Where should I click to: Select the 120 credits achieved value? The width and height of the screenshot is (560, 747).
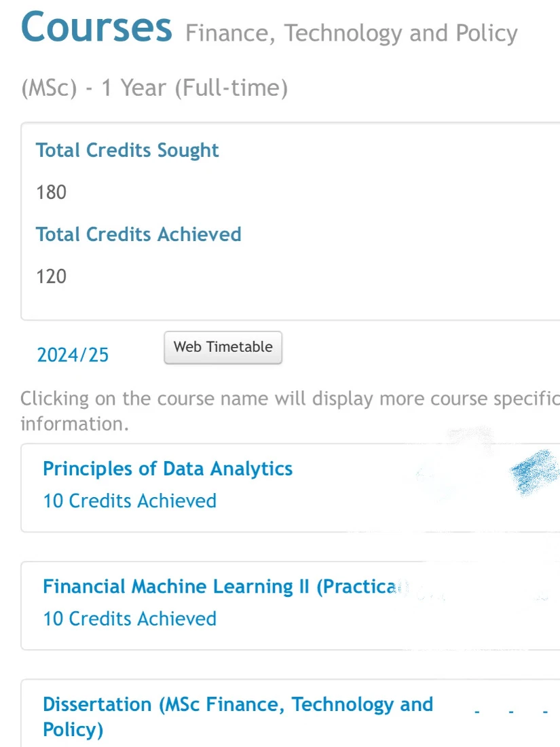click(52, 276)
